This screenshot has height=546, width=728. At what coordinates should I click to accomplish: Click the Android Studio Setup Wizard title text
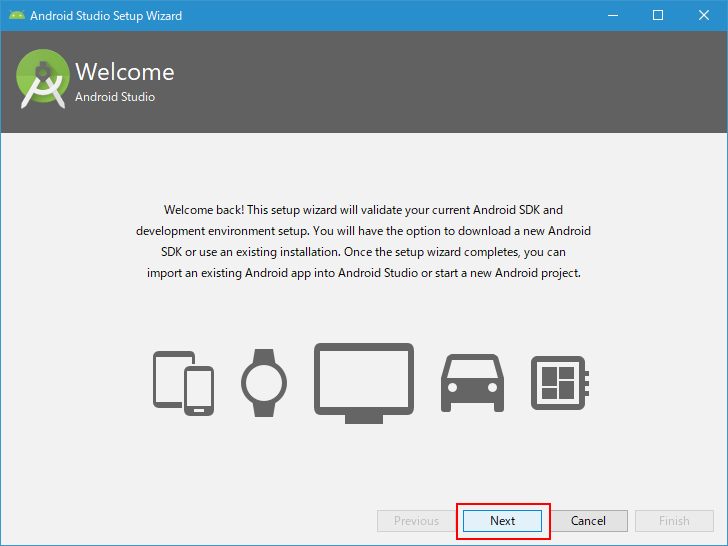pos(106,16)
